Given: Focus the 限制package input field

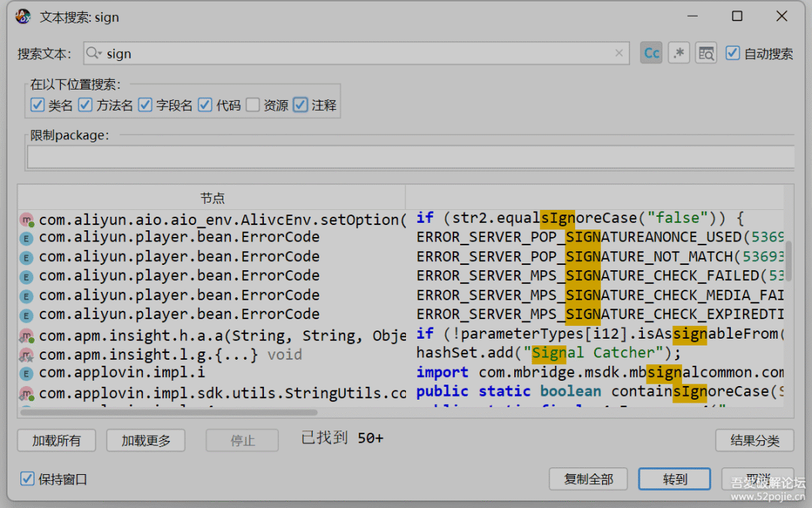Looking at the screenshot, I should (411, 157).
